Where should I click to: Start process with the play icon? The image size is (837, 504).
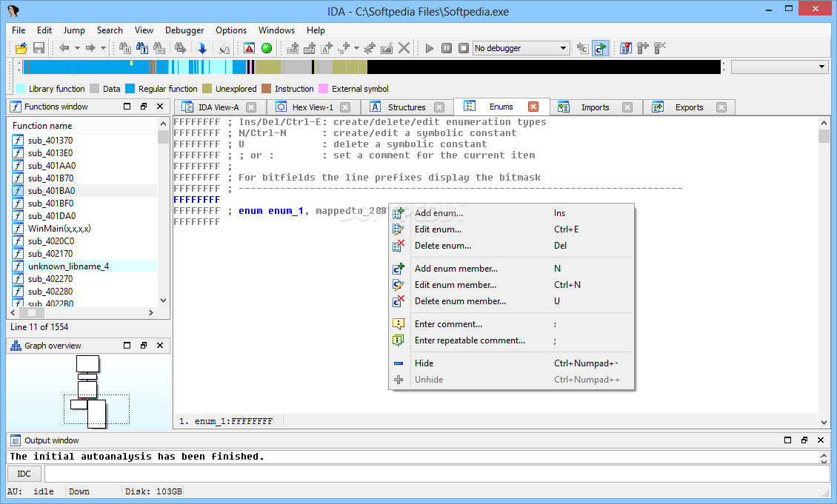point(429,48)
